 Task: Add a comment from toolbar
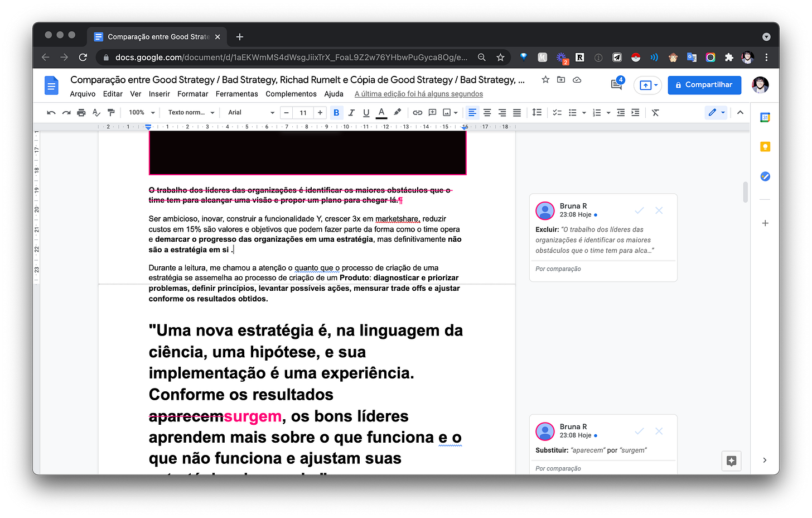coord(432,113)
